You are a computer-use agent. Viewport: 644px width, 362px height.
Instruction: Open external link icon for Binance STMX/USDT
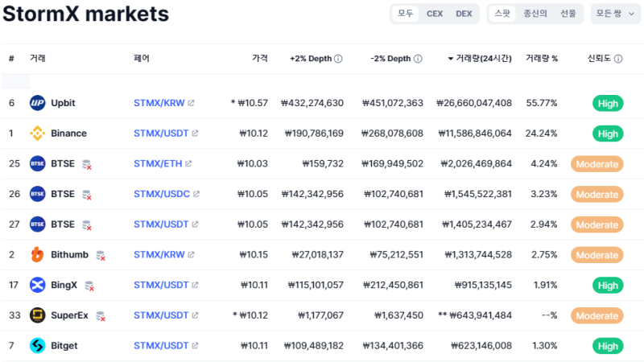[195, 134]
